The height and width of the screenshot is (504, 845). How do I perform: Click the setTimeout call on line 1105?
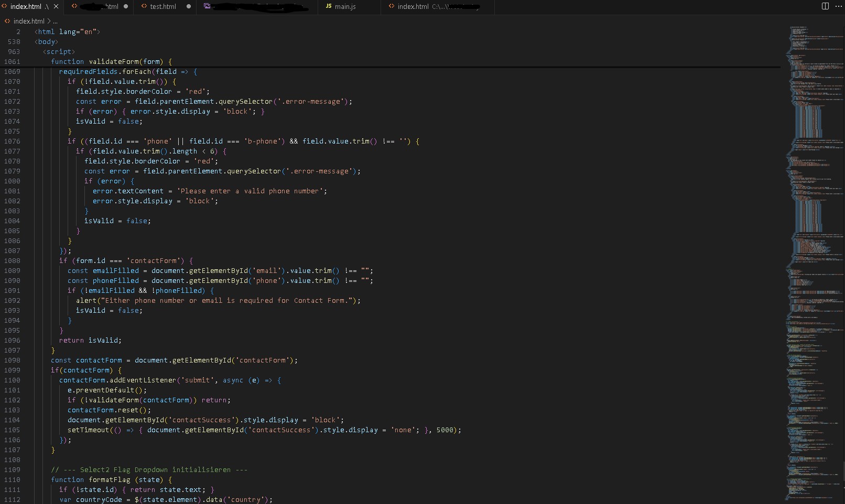pyautogui.click(x=264, y=430)
